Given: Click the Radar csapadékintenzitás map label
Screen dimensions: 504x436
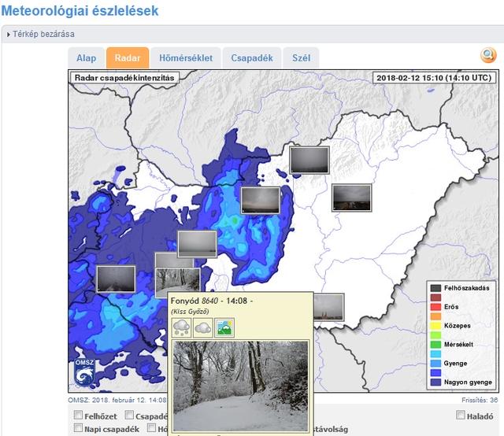Looking at the screenshot, I should point(124,78).
